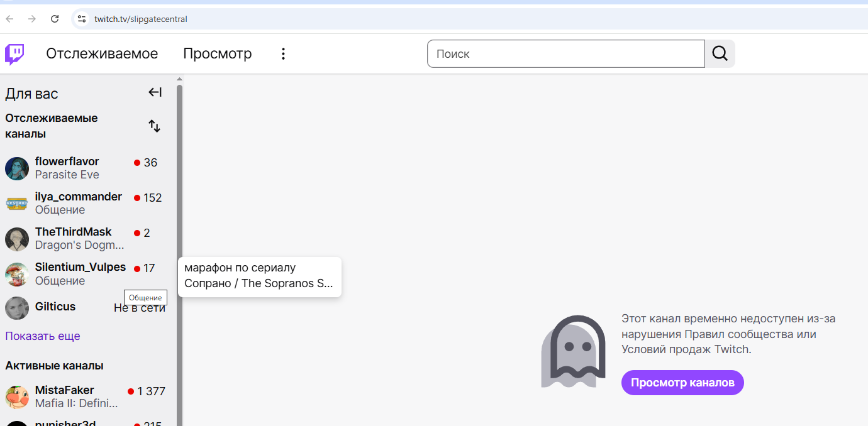Click the Поиск search field
Viewport: 868px width, 426px height.
click(566, 54)
